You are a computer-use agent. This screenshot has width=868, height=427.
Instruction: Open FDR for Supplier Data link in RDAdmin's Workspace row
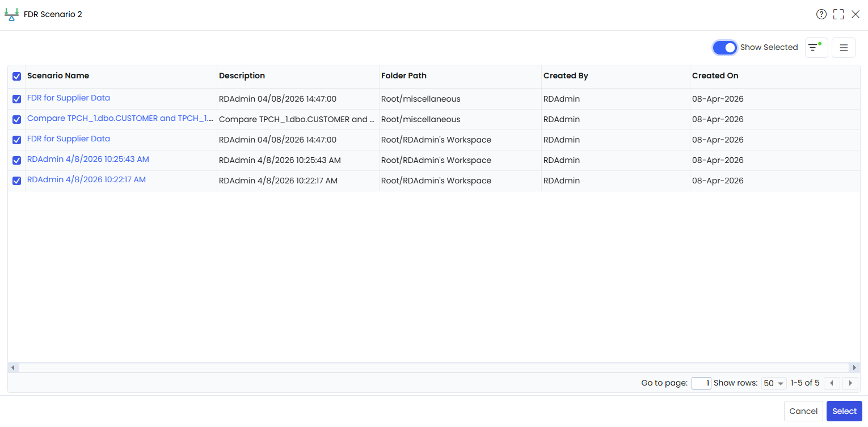pos(69,139)
